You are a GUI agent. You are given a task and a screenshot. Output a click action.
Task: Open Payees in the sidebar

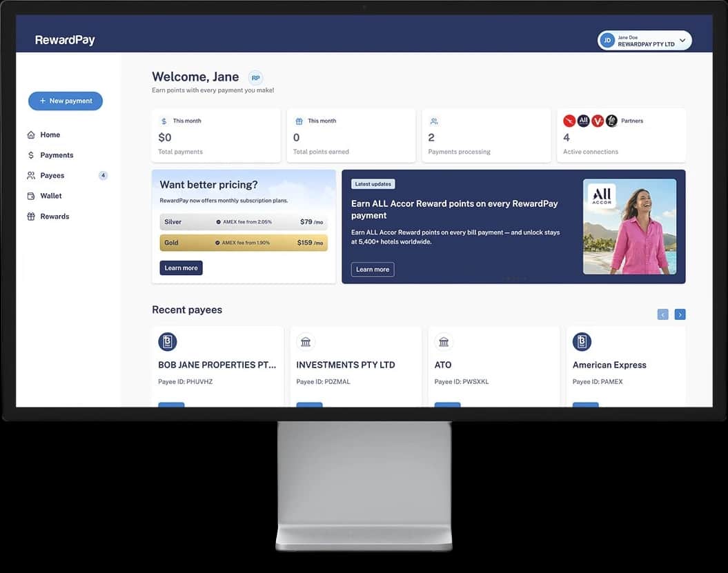pos(52,175)
